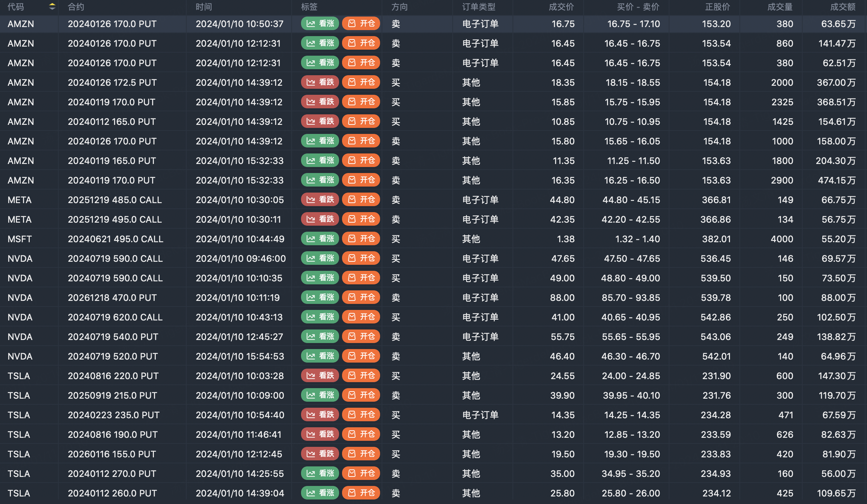
Task: Click the 合约 column header
Action: [x=76, y=7]
